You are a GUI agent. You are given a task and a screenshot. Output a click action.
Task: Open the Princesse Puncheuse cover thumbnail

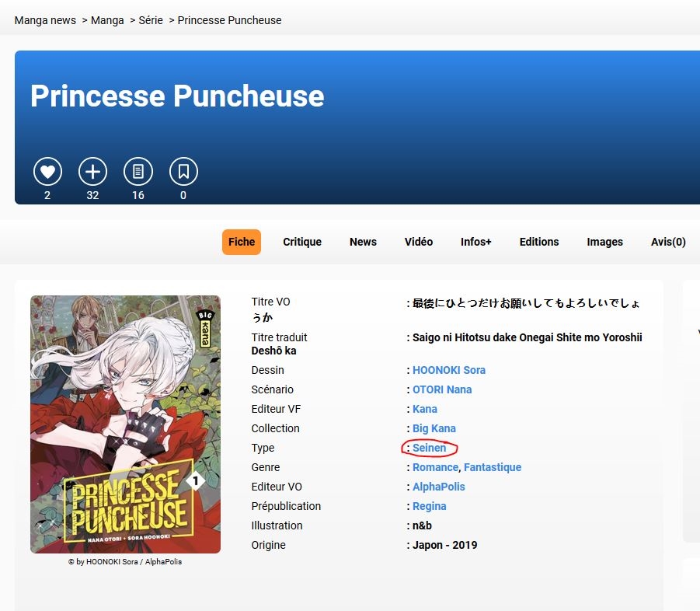[x=125, y=424]
